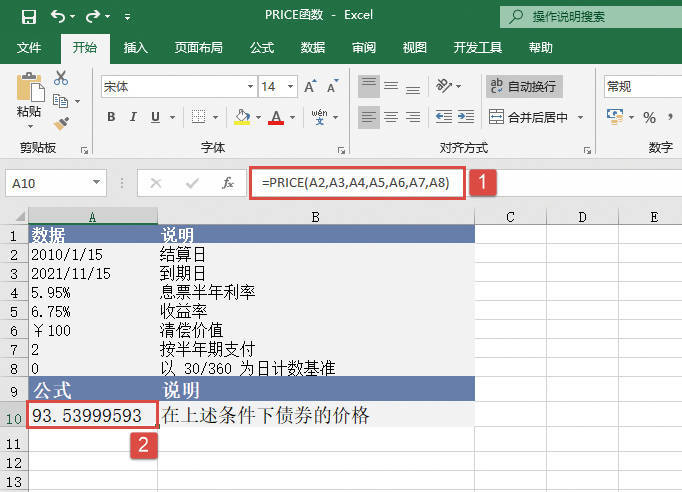Toggle italic formatting
The image size is (682, 492).
135,117
